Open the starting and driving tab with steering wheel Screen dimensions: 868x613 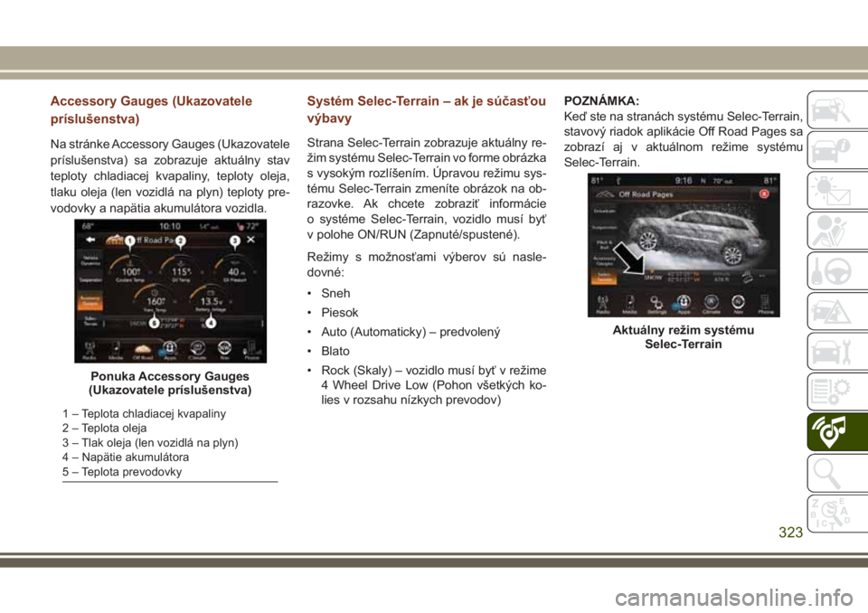837,271
